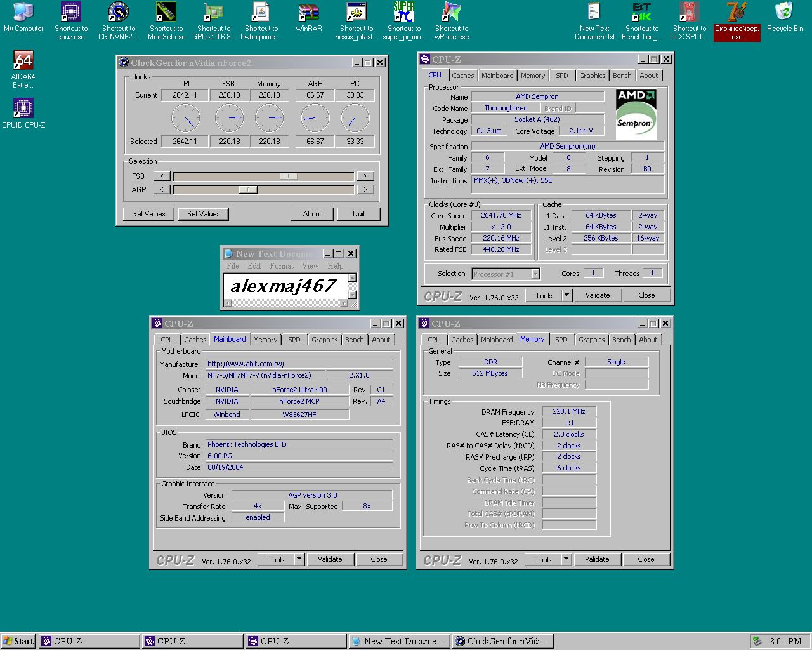Open Tools dropdown arrow in Memory window
Viewport: 812px width, 650px height.
566,559
